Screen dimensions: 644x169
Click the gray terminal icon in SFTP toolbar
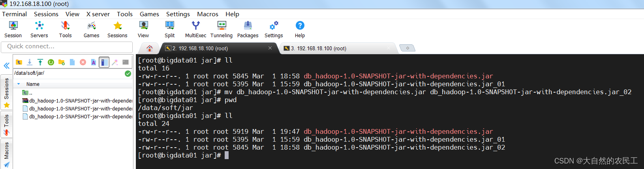coord(126,62)
